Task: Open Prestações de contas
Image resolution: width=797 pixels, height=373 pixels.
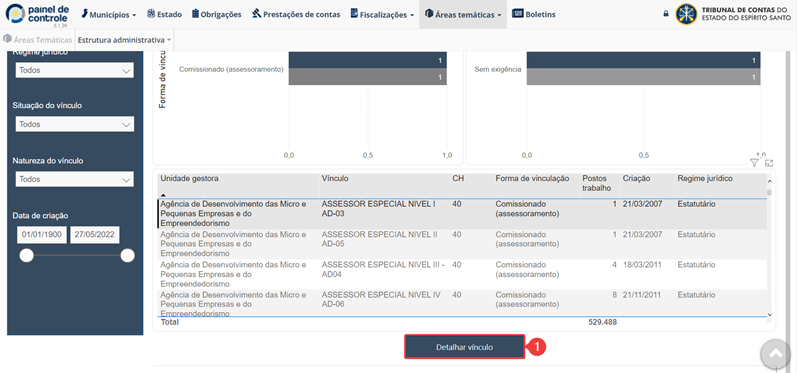Action: tap(296, 15)
